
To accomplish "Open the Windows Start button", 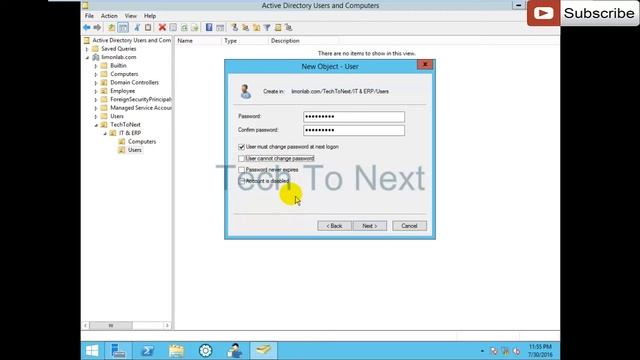I will [x=92, y=351].
